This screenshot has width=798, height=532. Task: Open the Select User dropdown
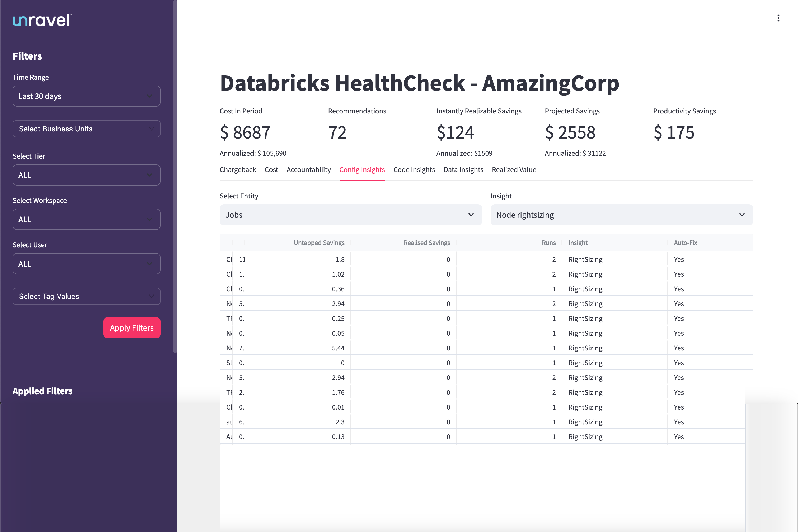click(86, 264)
